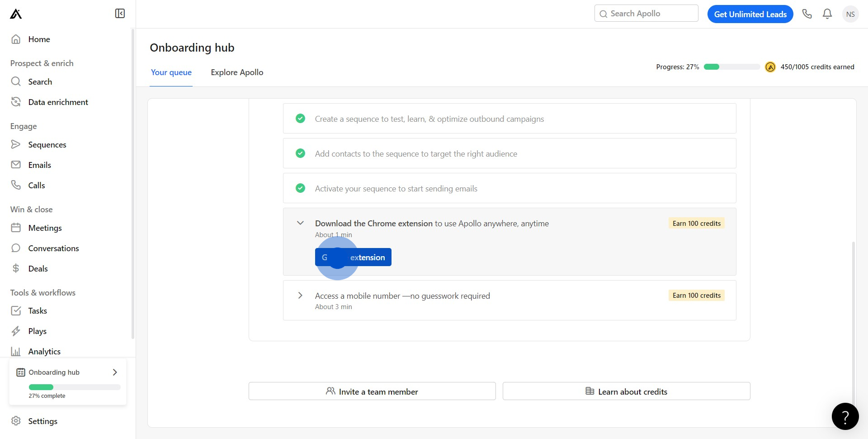Switch to the Explore Apollo tab

coord(237,72)
